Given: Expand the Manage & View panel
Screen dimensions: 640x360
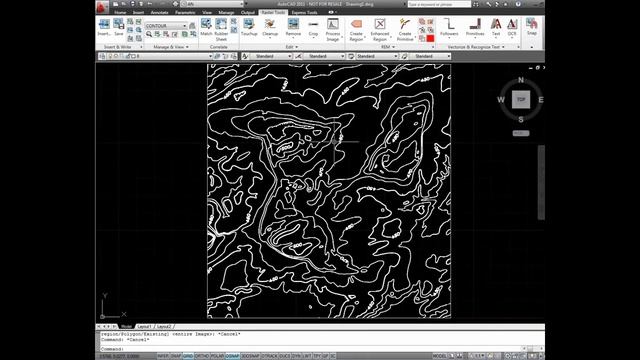Looking at the screenshot, I should point(171,47).
